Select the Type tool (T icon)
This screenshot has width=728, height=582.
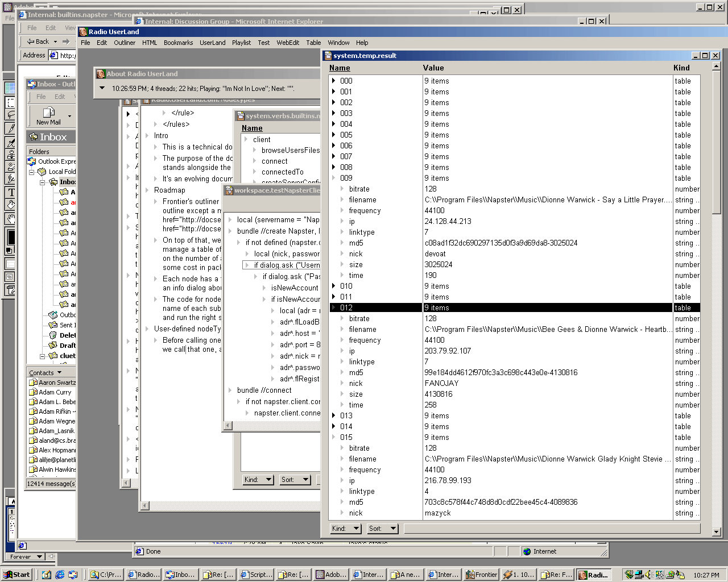(10, 193)
